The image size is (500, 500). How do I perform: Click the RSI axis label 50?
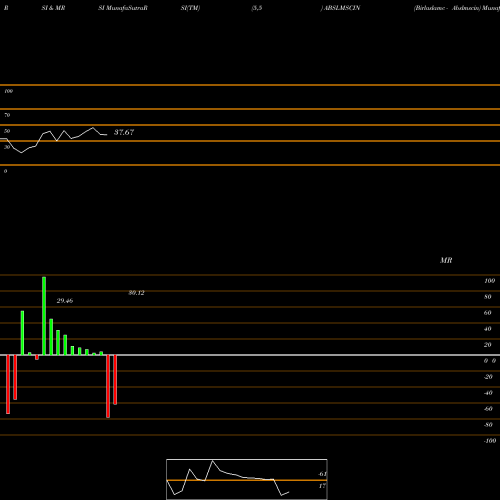click(x=7, y=131)
